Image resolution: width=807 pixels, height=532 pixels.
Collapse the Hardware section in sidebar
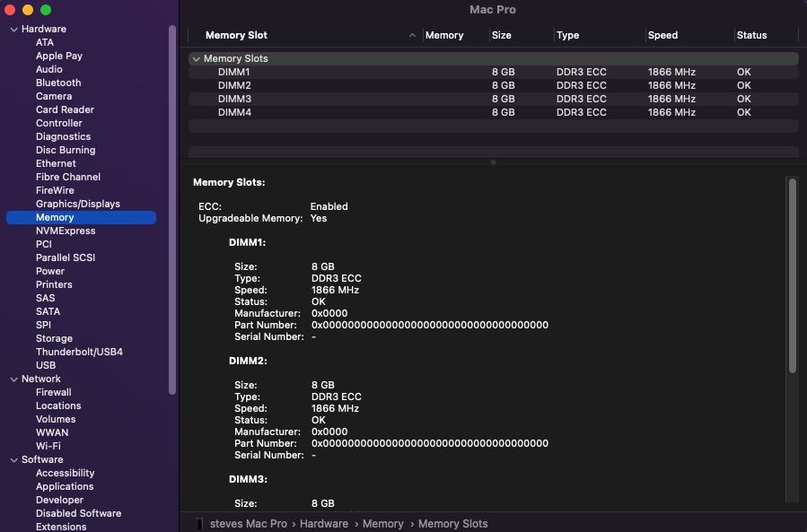point(13,29)
